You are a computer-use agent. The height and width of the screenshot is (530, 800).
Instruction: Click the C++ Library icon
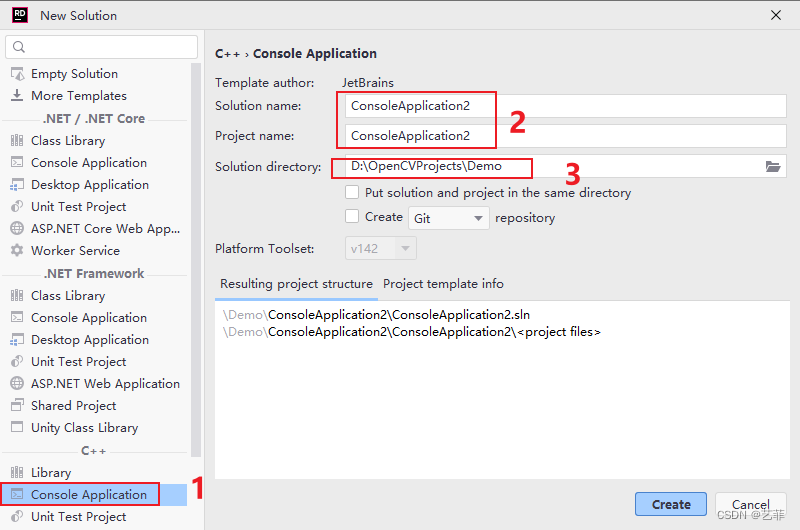(x=17, y=472)
